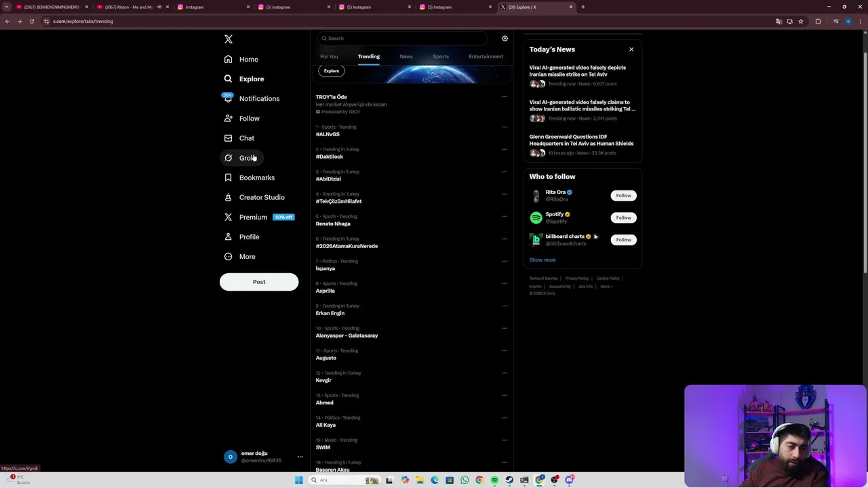The image size is (868, 488).
Task: Select the Trending tab
Action: 369,56
